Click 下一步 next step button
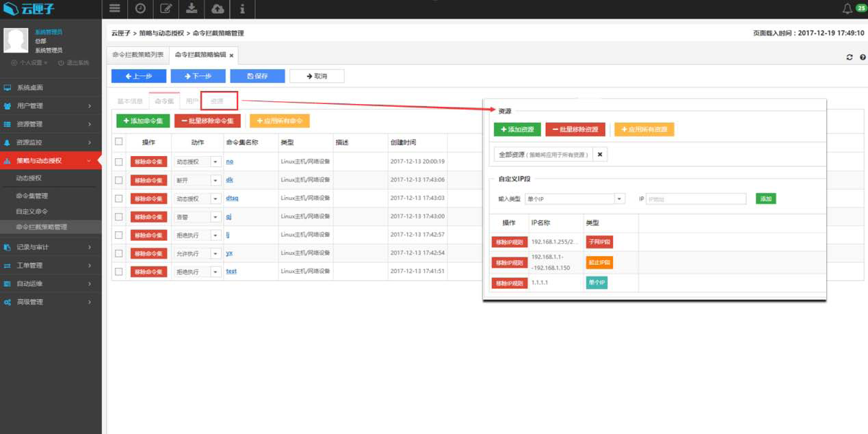 point(198,76)
